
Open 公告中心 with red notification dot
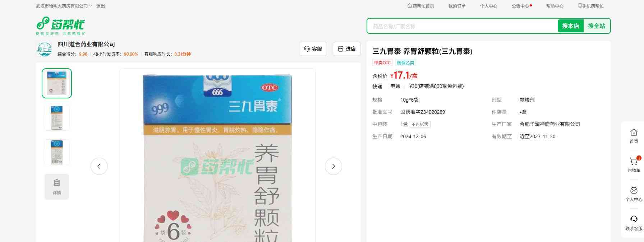521,6
